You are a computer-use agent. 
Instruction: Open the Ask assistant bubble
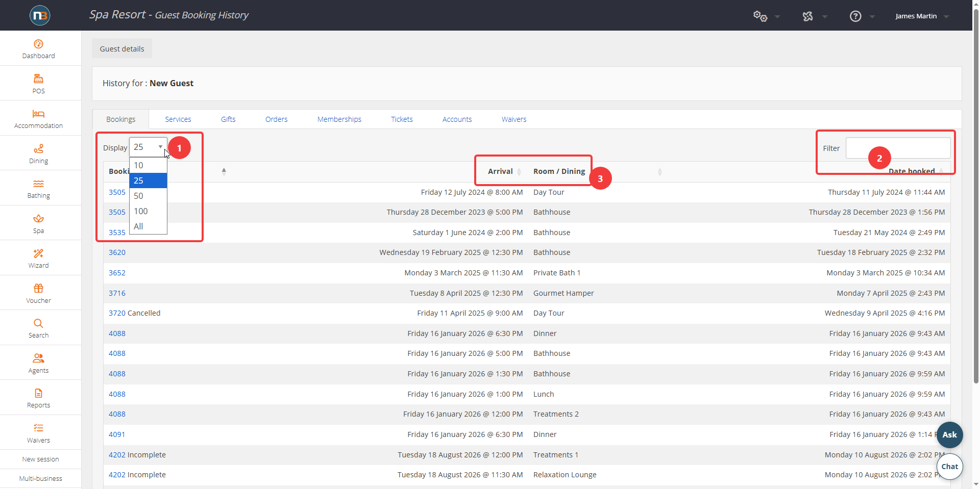[x=949, y=435]
